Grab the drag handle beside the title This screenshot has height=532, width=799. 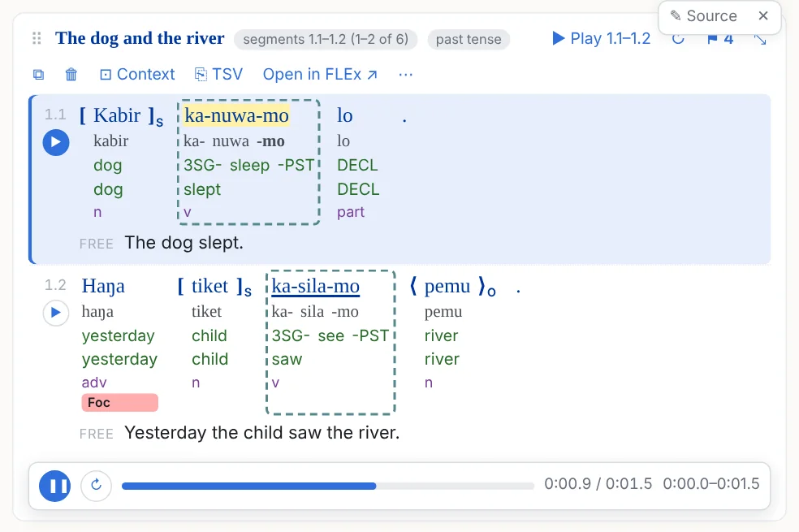coord(37,38)
